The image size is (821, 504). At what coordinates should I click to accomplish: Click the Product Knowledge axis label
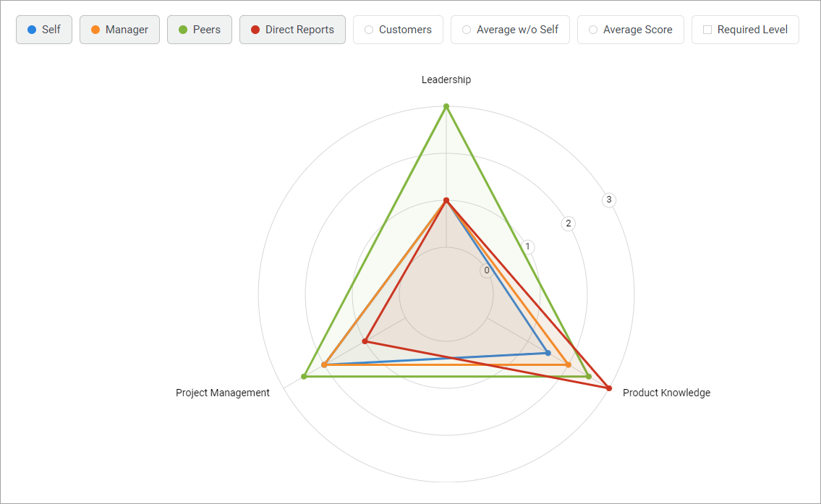[666, 393]
